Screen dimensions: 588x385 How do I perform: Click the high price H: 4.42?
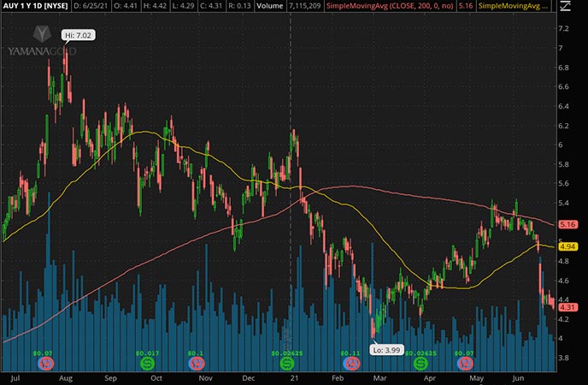153,6
